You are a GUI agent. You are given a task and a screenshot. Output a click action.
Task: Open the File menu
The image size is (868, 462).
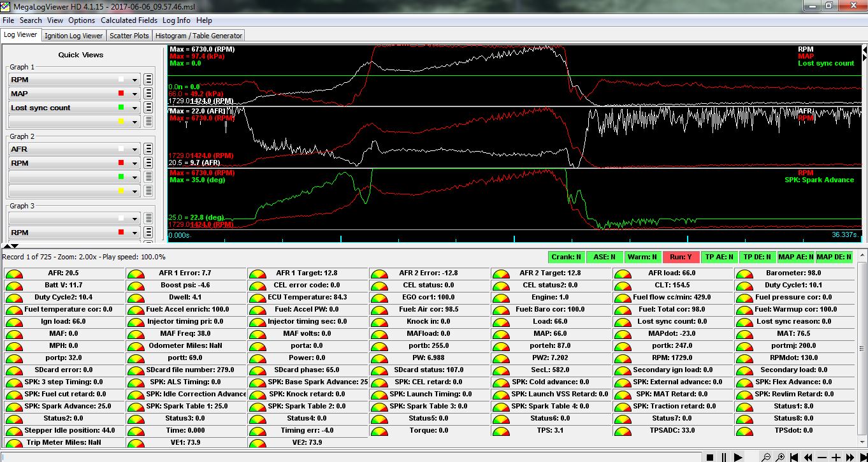(x=8, y=20)
